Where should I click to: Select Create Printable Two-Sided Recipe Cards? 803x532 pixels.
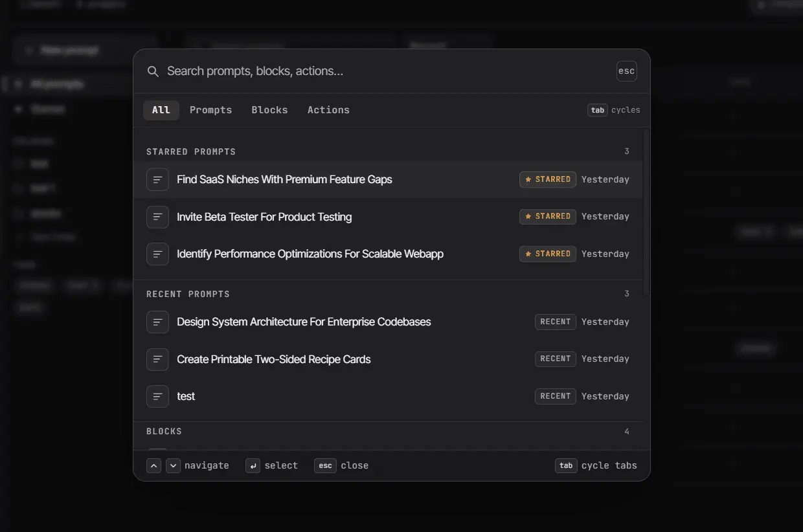(388, 359)
